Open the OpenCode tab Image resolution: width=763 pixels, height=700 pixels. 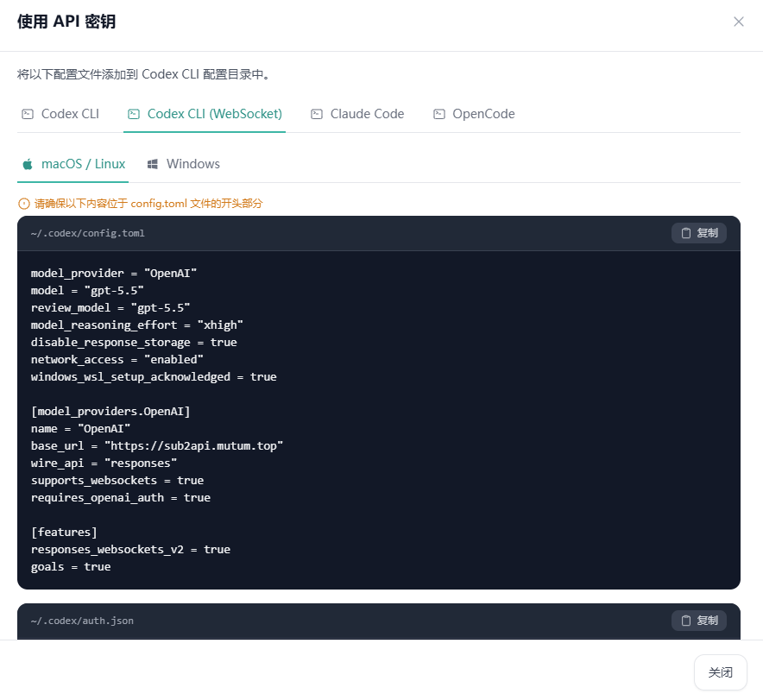tap(475, 114)
